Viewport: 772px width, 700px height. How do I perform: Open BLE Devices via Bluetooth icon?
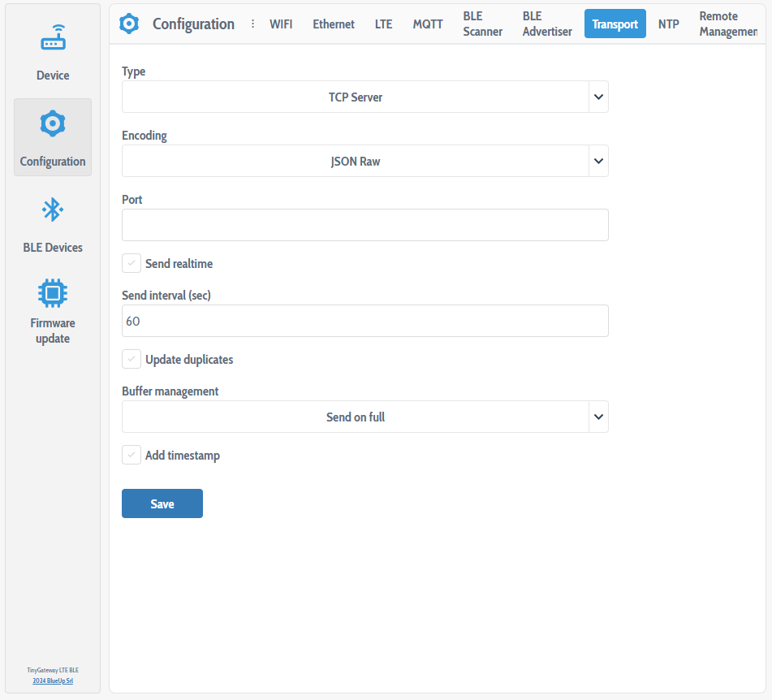(x=53, y=210)
